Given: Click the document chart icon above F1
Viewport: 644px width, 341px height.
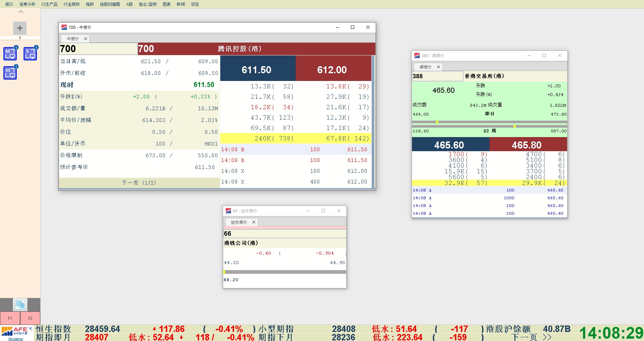Looking at the screenshot, I should [x=20, y=305].
